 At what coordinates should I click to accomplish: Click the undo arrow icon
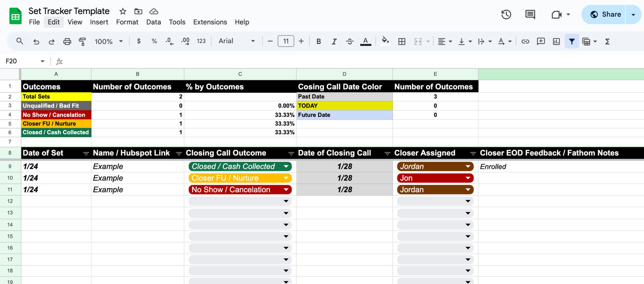36,41
